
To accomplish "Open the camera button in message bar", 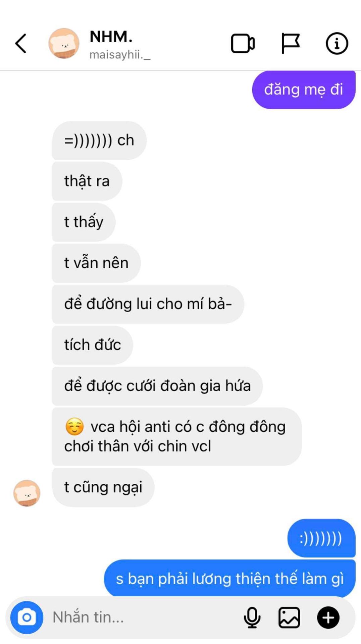I will pyautogui.click(x=27, y=618).
